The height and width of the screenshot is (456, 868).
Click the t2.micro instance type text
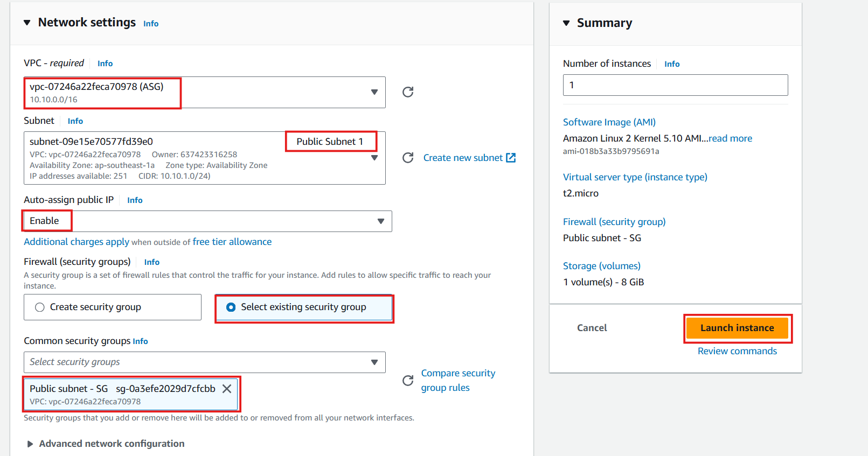[x=581, y=193]
